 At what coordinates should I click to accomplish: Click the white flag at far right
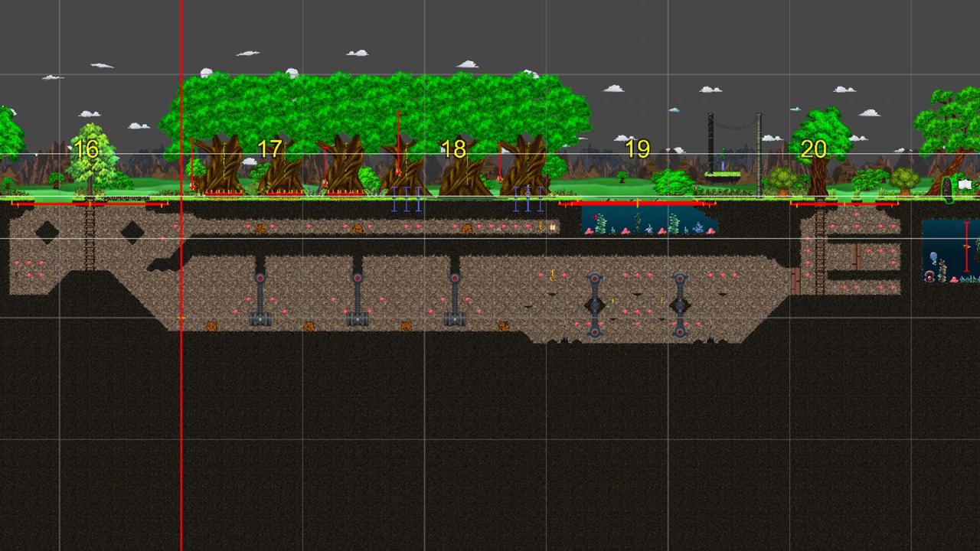tap(965, 184)
